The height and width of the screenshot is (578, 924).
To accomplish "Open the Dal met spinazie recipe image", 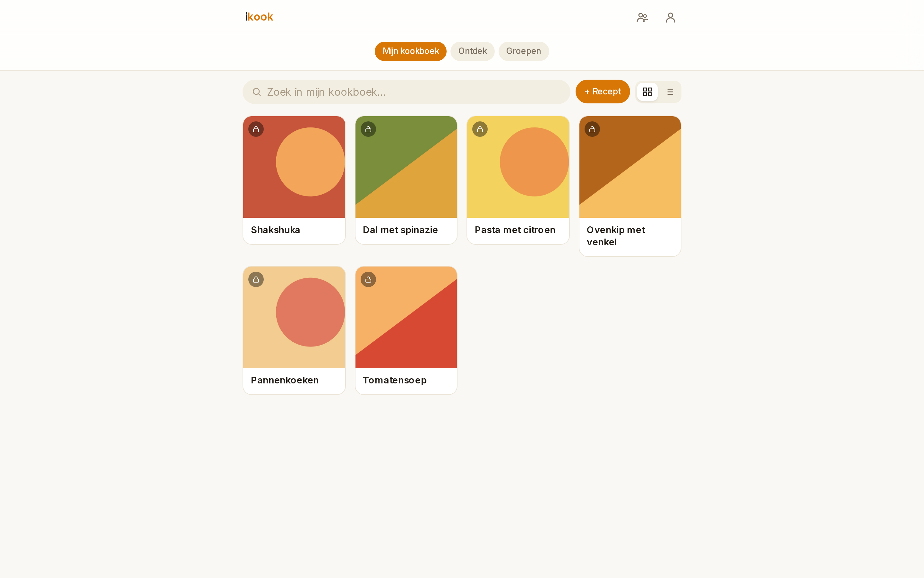I will tap(406, 167).
